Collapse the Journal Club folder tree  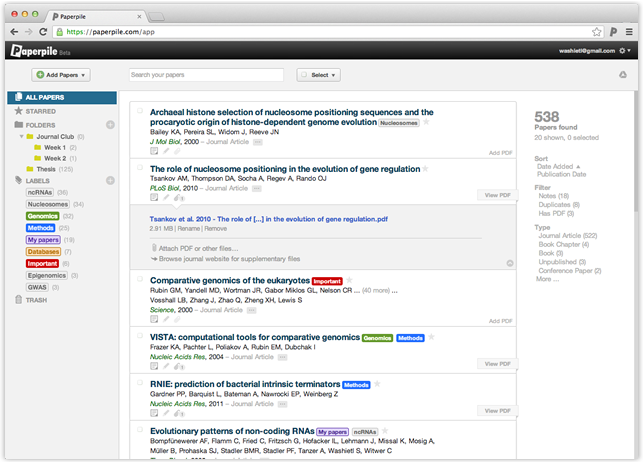click(x=20, y=136)
